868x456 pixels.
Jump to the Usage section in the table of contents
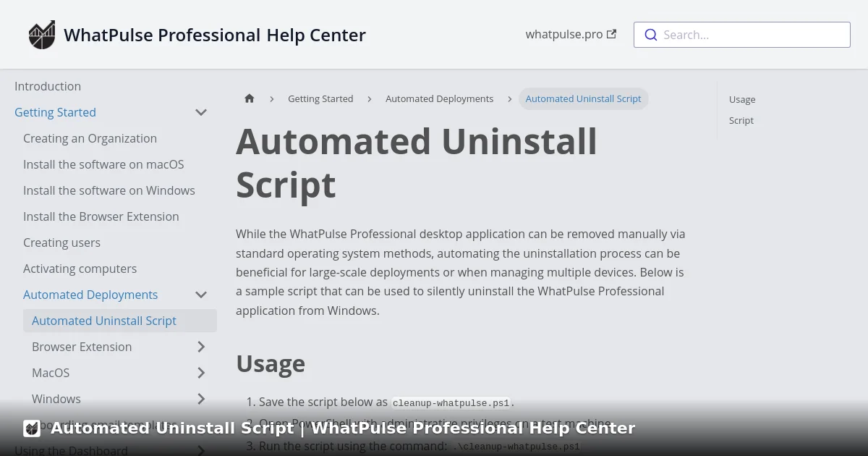pyautogui.click(x=742, y=100)
